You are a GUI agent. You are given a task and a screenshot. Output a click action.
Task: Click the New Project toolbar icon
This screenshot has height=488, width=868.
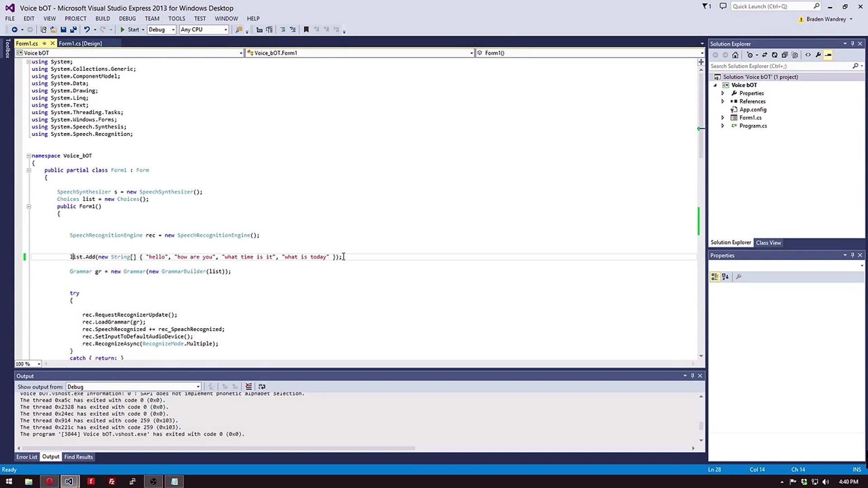pos(43,29)
